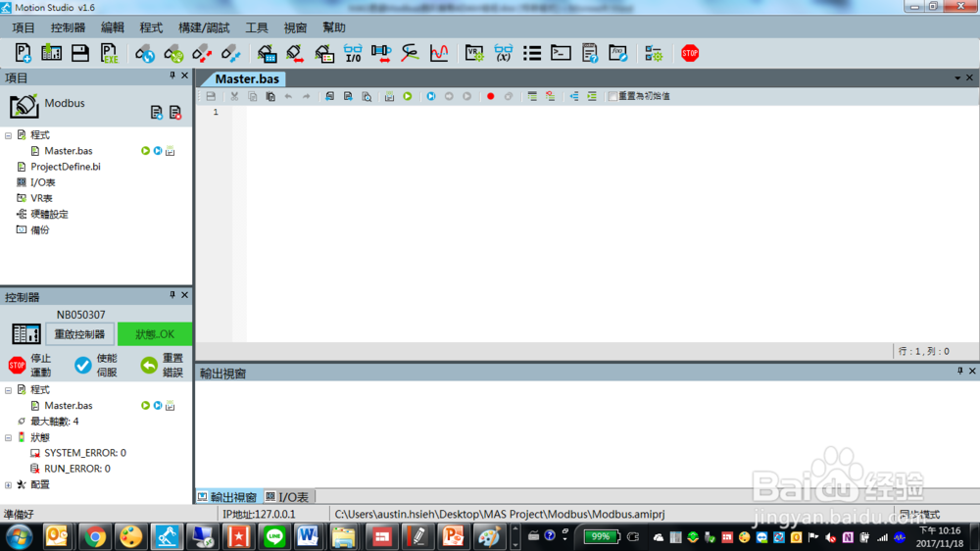Click the paste icon in editor toolbar

[270, 96]
